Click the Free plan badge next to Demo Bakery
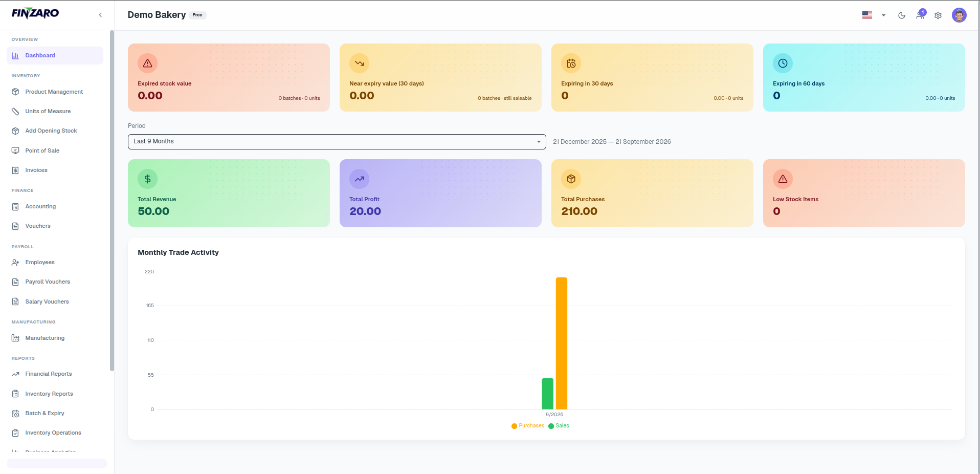The image size is (980, 474). click(197, 15)
